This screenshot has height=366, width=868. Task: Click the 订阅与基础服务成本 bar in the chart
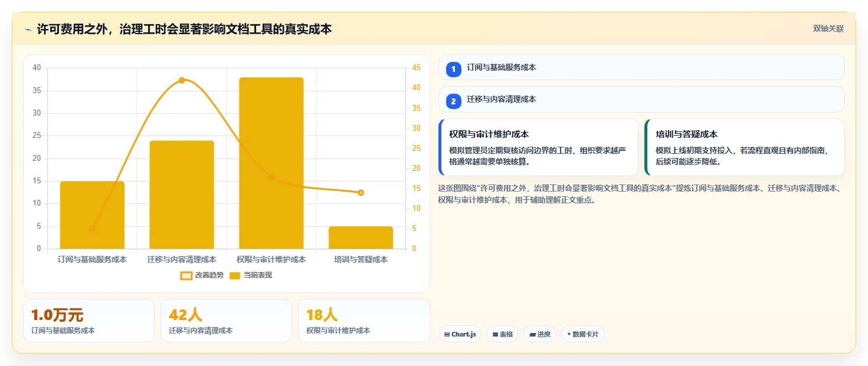(92, 215)
